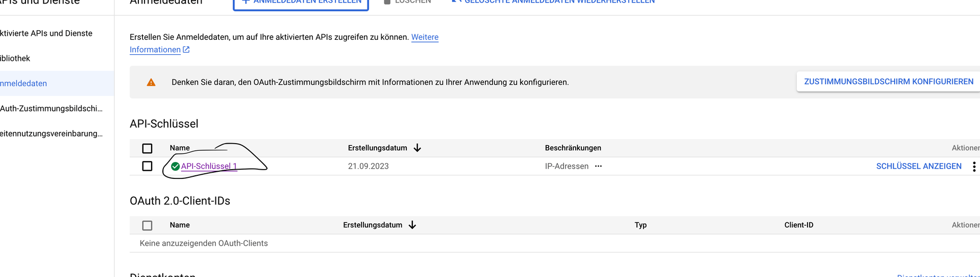
Task: Check the box for API-Schlüssel 1 row
Action: tap(148, 166)
